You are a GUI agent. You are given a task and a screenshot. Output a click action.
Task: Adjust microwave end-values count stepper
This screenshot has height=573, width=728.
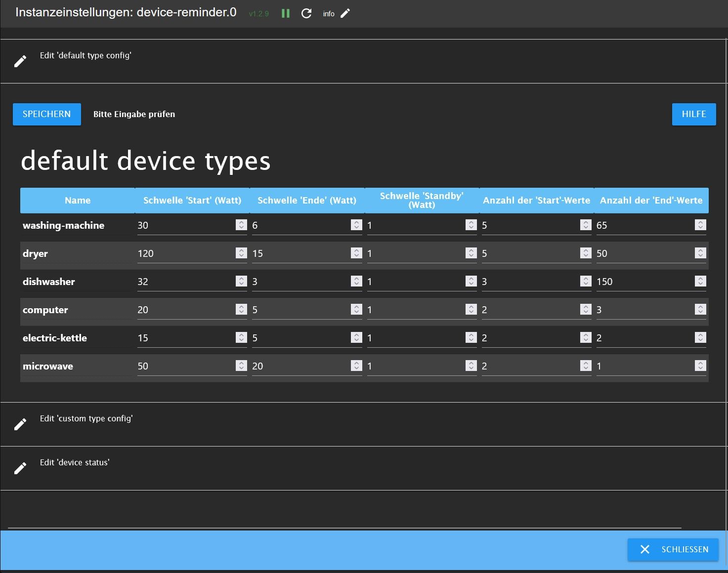click(700, 366)
